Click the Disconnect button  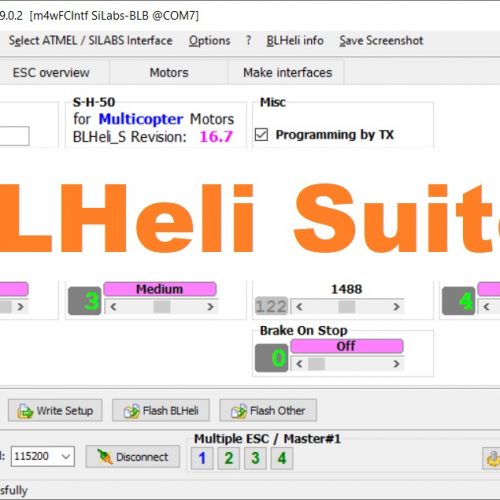click(x=133, y=456)
